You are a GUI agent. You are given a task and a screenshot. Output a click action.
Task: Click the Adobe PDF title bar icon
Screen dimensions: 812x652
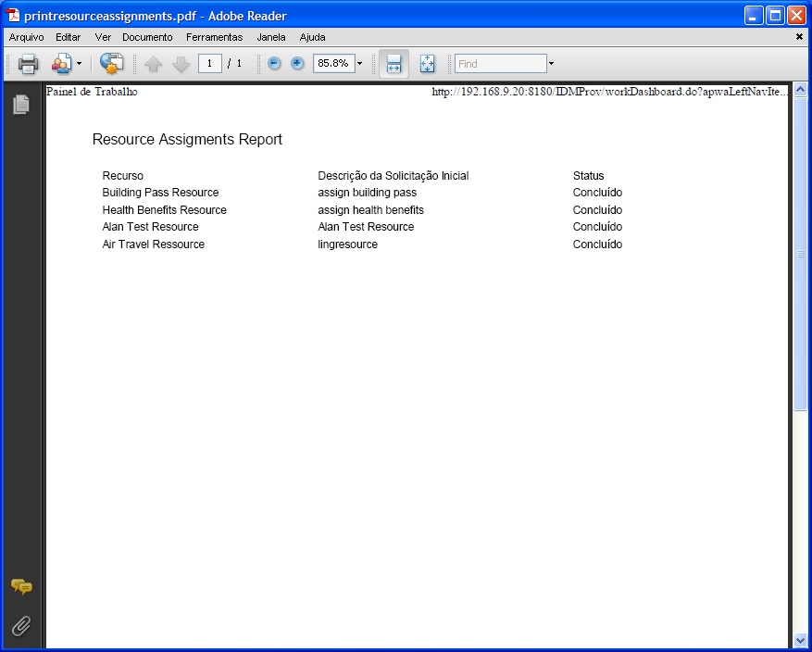coord(13,16)
